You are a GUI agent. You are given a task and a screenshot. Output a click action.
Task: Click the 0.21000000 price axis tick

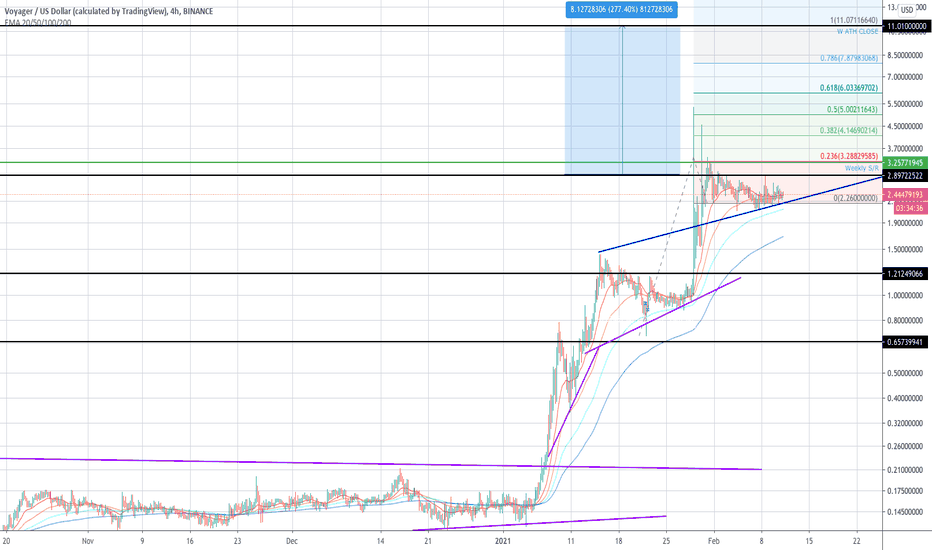(905, 470)
